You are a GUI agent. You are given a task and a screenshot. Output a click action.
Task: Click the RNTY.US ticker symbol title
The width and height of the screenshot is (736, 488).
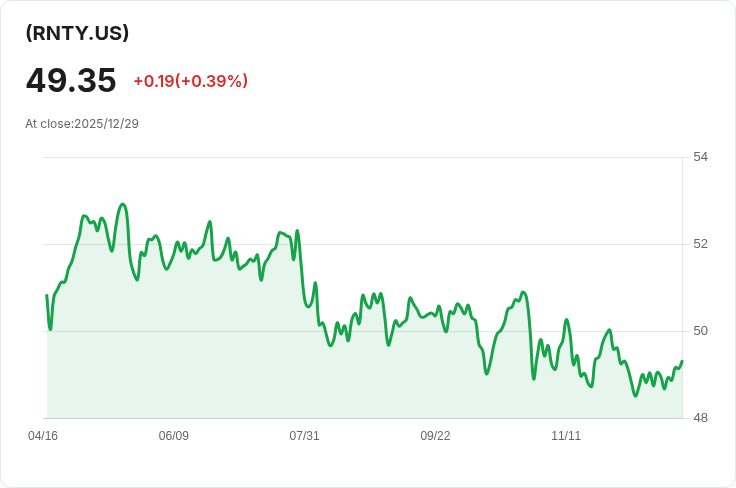coord(77,33)
